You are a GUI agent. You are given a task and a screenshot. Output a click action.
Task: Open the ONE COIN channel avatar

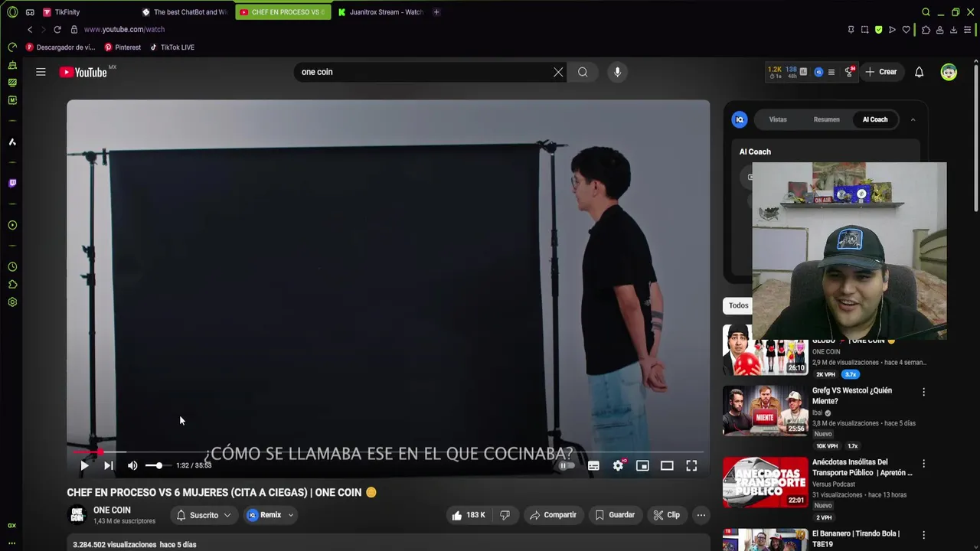(77, 515)
